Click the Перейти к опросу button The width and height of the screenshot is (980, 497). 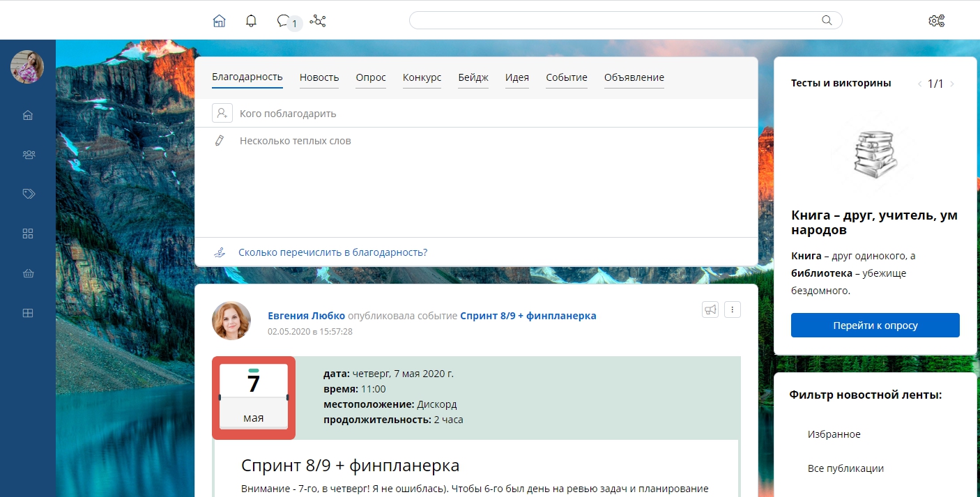point(875,326)
